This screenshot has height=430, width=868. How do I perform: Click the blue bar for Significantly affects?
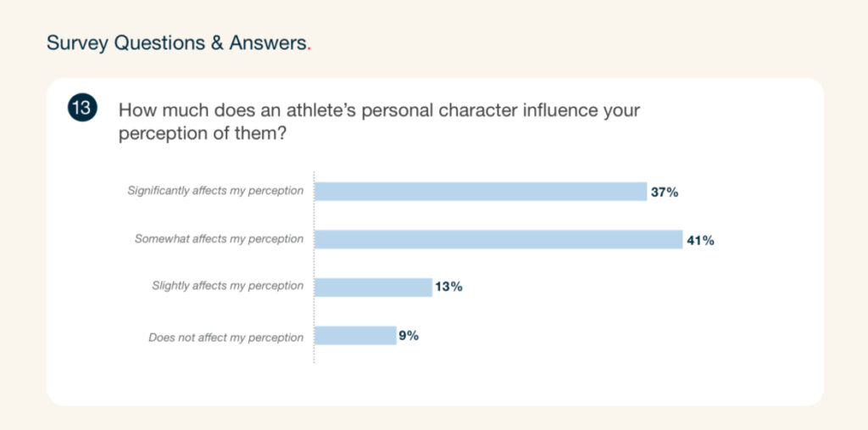tap(480, 192)
